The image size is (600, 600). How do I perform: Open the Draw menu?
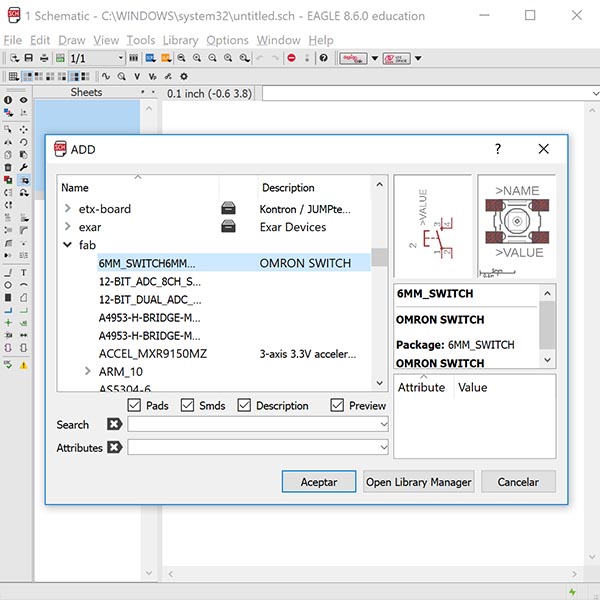pyautogui.click(x=72, y=40)
